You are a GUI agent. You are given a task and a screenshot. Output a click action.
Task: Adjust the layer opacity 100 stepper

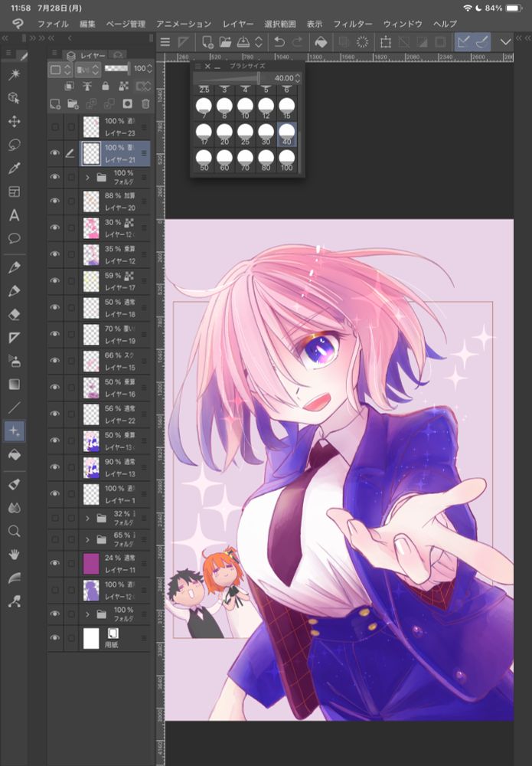pos(149,69)
